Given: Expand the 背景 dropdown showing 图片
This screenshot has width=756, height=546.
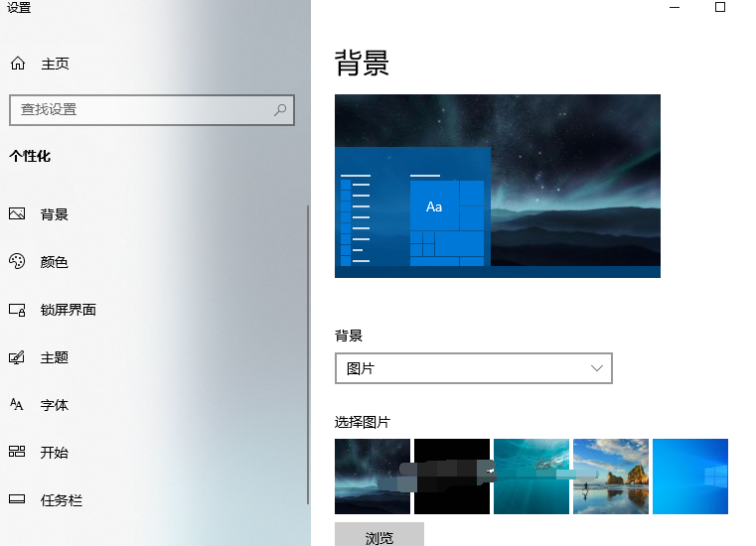Looking at the screenshot, I should [473, 368].
